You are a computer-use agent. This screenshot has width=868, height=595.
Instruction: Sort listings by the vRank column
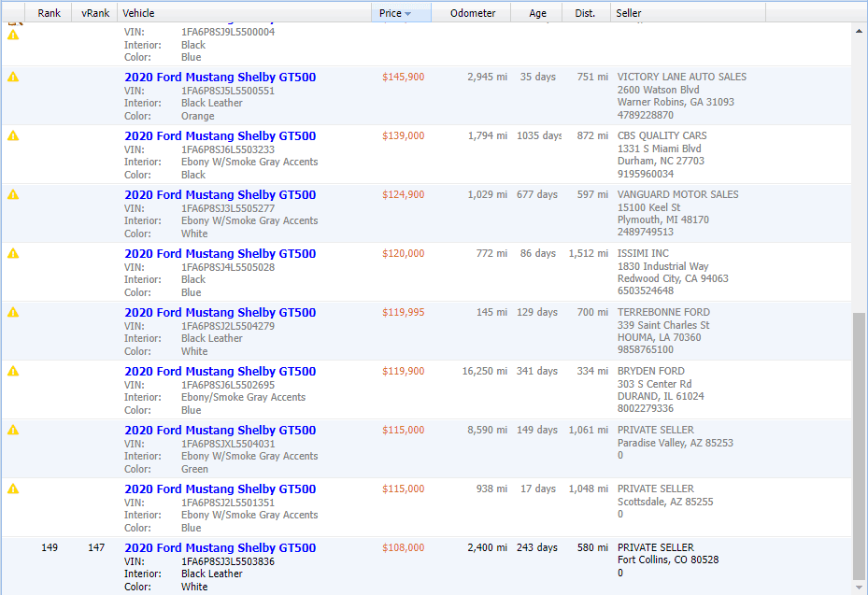[94, 13]
